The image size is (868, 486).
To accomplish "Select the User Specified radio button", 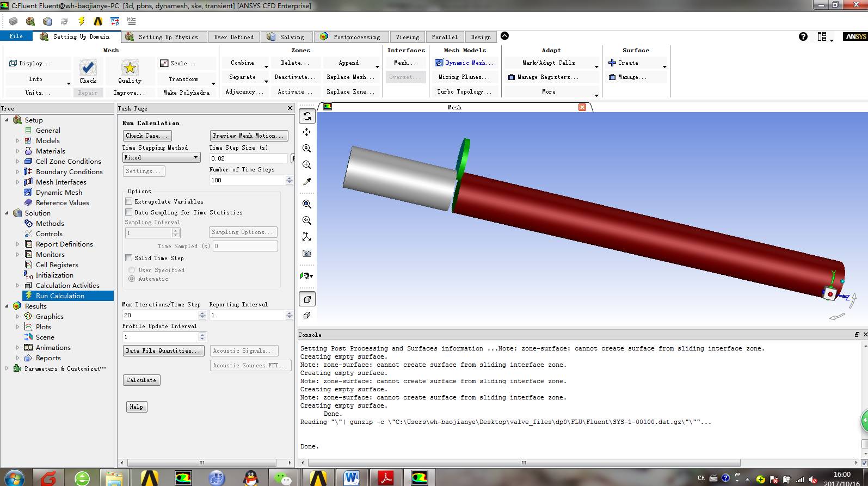I will click(132, 270).
